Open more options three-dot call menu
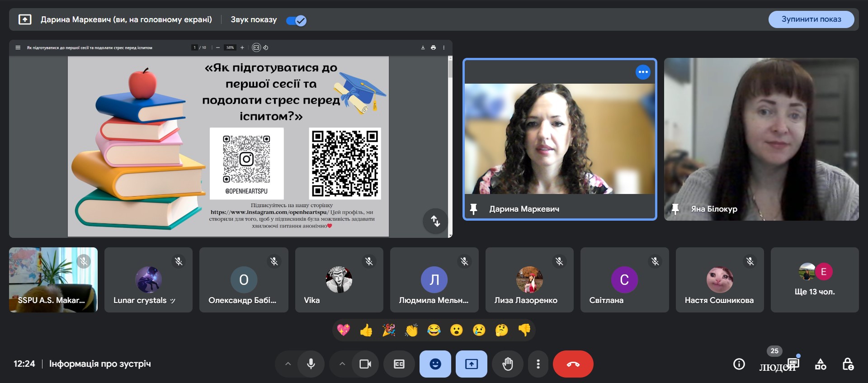The width and height of the screenshot is (868, 383). (x=538, y=364)
